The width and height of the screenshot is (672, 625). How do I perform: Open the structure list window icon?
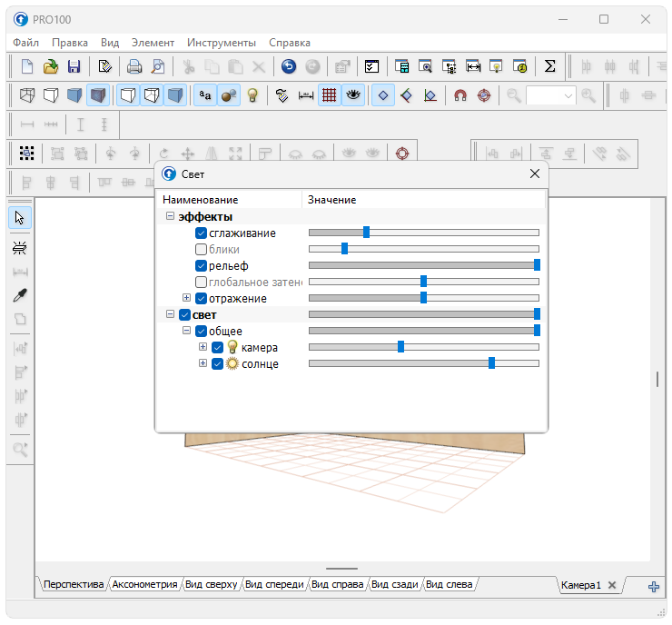tap(450, 66)
